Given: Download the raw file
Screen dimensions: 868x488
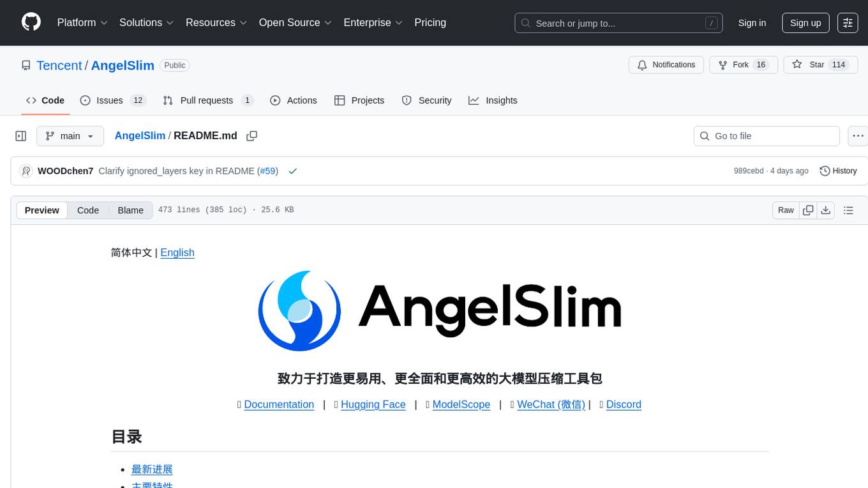Looking at the screenshot, I should [x=825, y=210].
